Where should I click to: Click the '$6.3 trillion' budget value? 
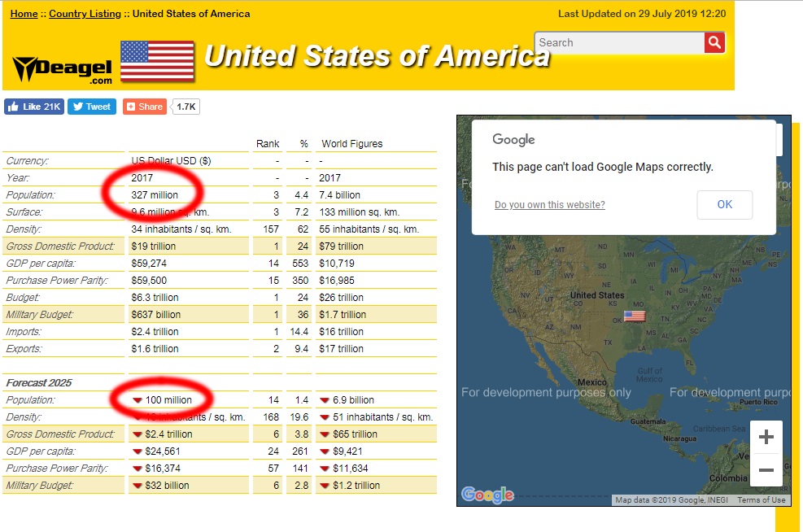coord(155,298)
